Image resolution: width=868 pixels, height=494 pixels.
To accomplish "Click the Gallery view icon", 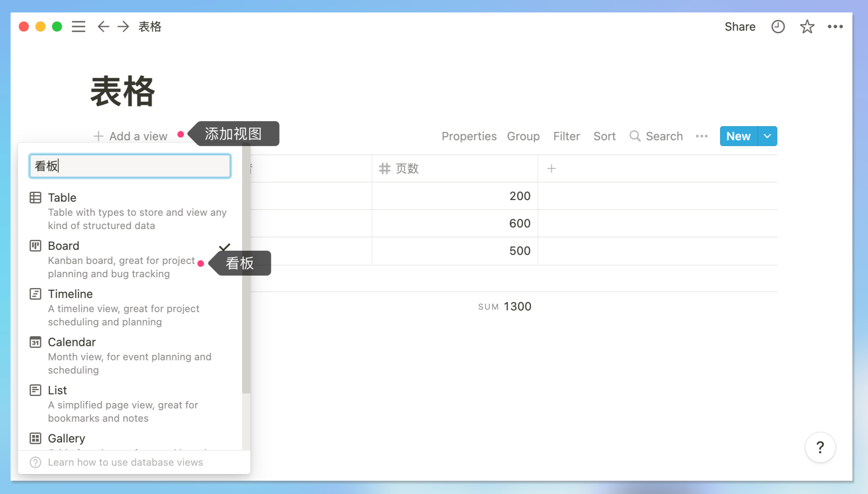I will [35, 438].
